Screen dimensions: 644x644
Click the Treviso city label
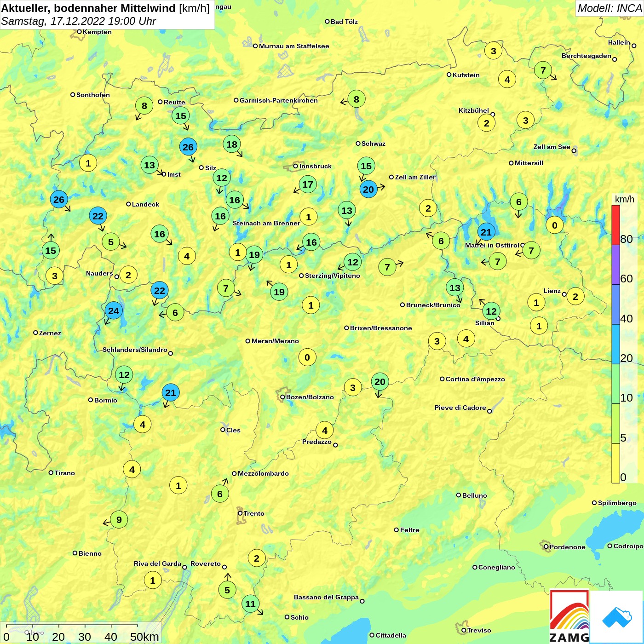479,630
